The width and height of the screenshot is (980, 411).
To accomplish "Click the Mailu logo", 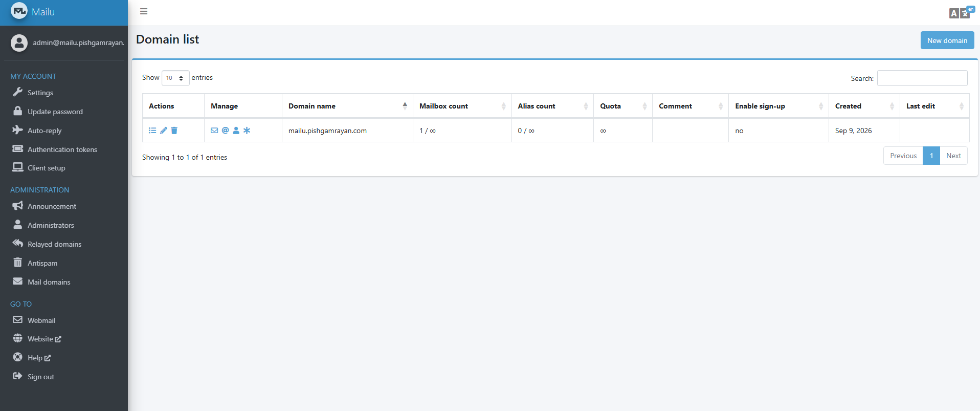I will [19, 11].
